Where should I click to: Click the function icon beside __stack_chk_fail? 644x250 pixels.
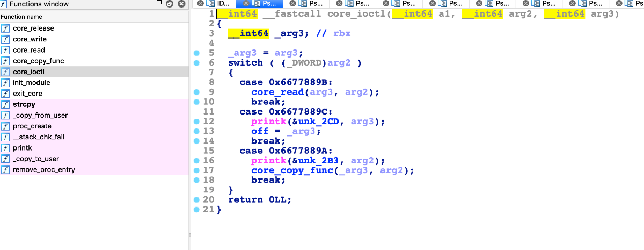5,137
